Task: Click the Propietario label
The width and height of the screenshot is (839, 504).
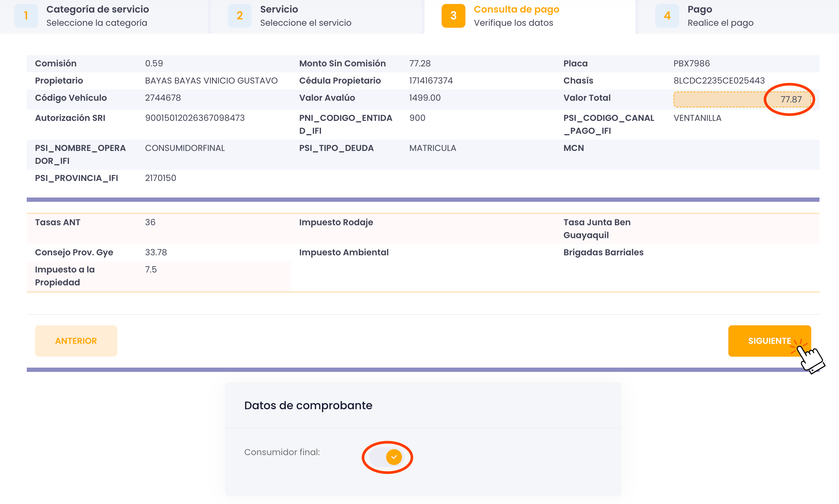Action: 59,81
